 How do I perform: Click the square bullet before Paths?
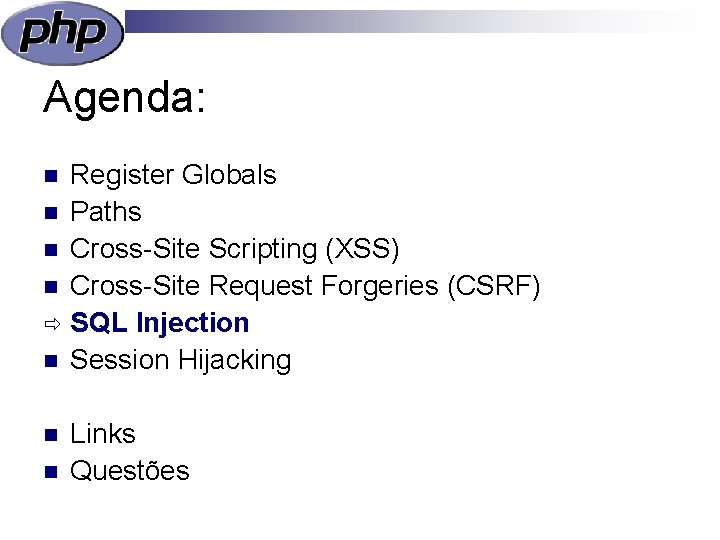click(51, 213)
